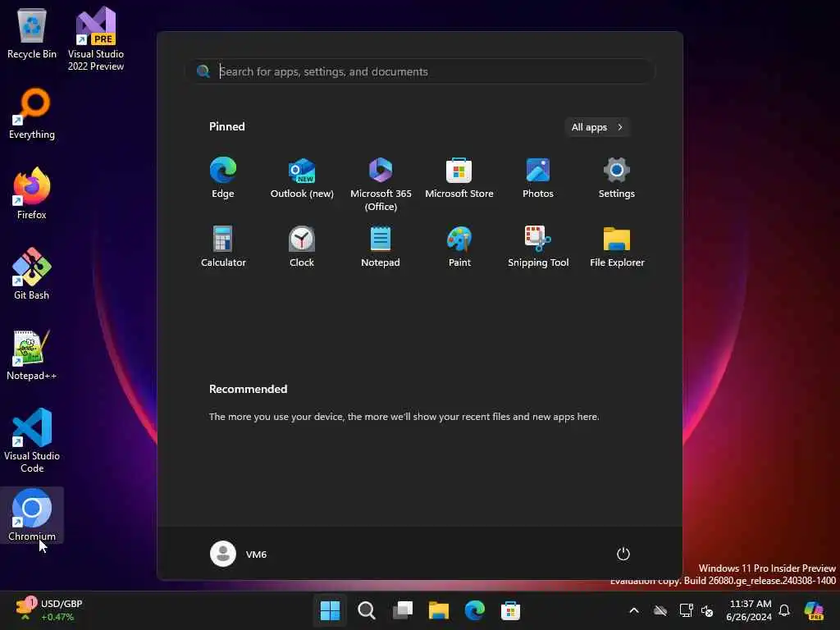Select the Everything desktop shortcut
840x630 pixels.
tap(32, 115)
